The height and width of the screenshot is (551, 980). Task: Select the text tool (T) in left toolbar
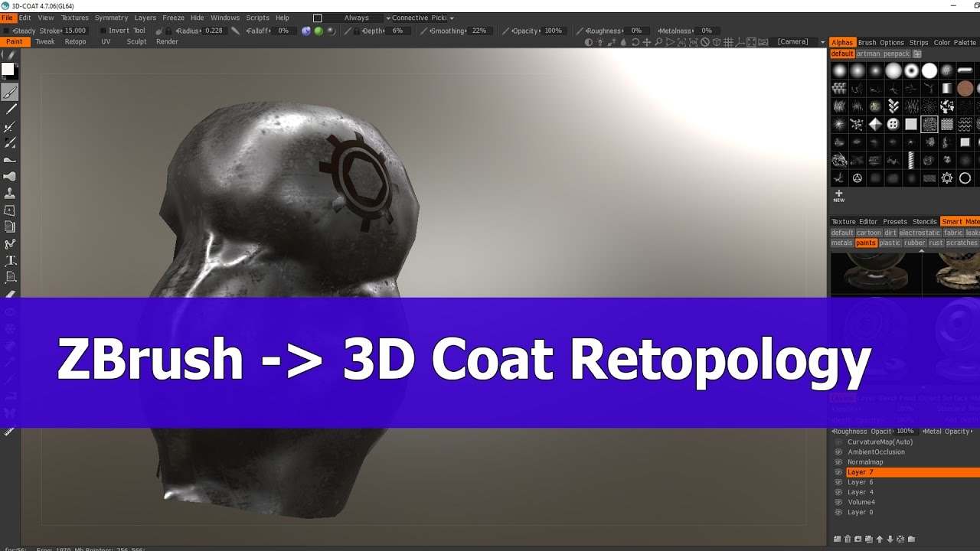[x=10, y=261]
